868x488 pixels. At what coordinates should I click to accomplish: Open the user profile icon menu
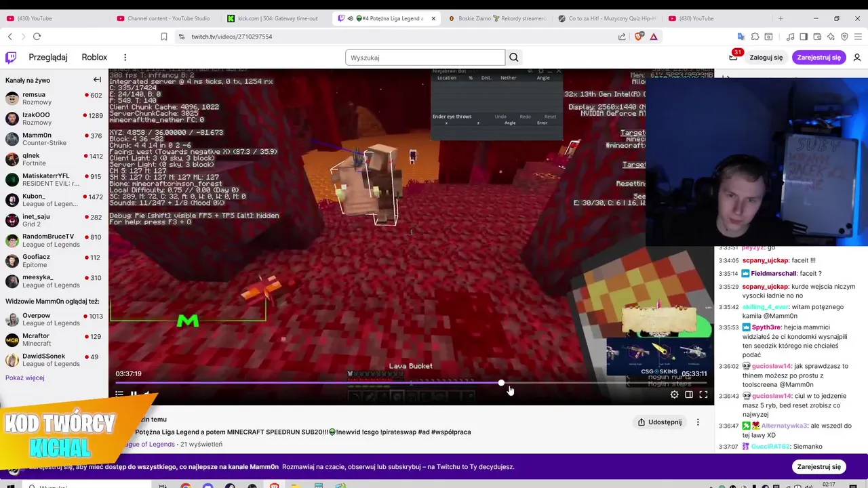pyautogui.click(x=857, y=58)
